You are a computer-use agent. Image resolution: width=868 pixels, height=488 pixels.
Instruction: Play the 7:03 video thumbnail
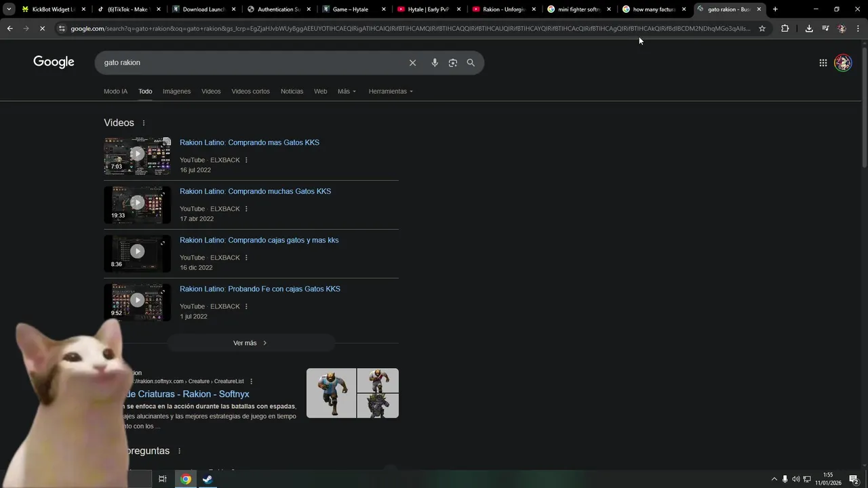click(137, 156)
